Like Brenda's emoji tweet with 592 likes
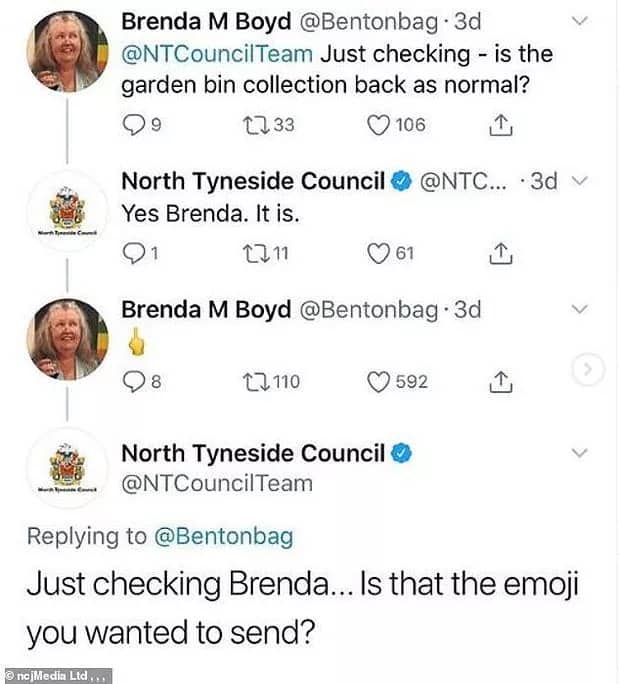620x684 pixels. pyautogui.click(x=379, y=381)
